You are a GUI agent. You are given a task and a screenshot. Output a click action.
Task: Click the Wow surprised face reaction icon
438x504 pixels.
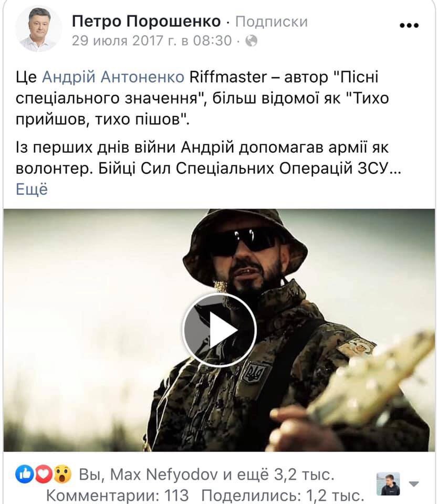tap(62, 474)
